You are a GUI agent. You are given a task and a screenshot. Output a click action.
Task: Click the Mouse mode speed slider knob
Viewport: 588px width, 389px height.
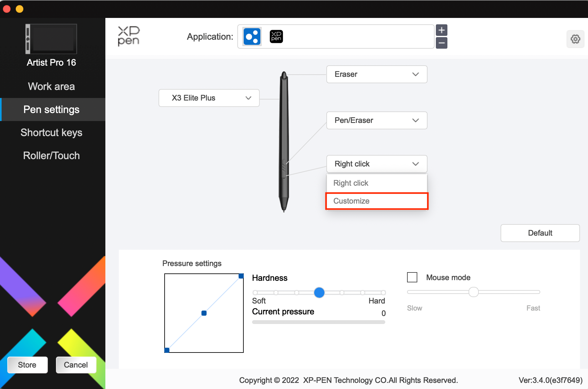click(474, 292)
